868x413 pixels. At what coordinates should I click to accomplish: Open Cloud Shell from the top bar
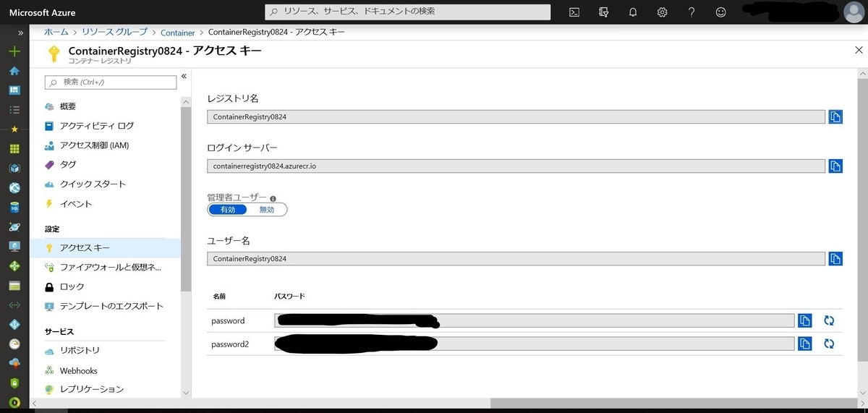point(574,12)
